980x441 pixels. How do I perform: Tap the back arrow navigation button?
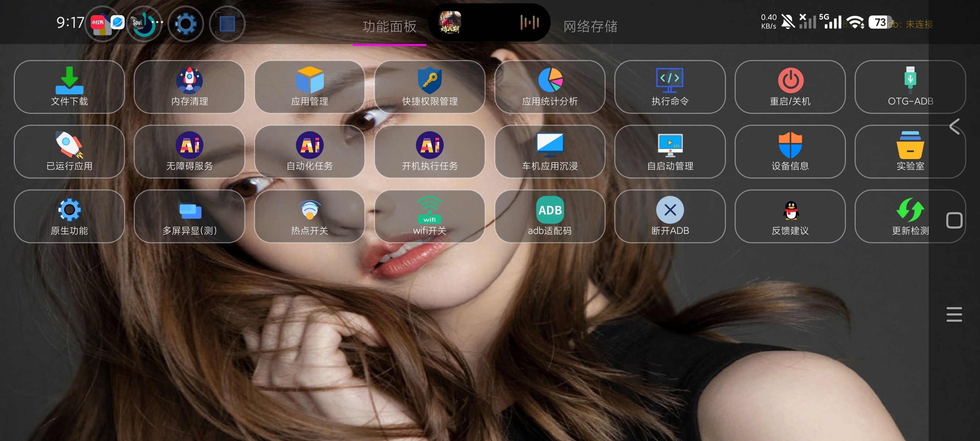pos(954,126)
